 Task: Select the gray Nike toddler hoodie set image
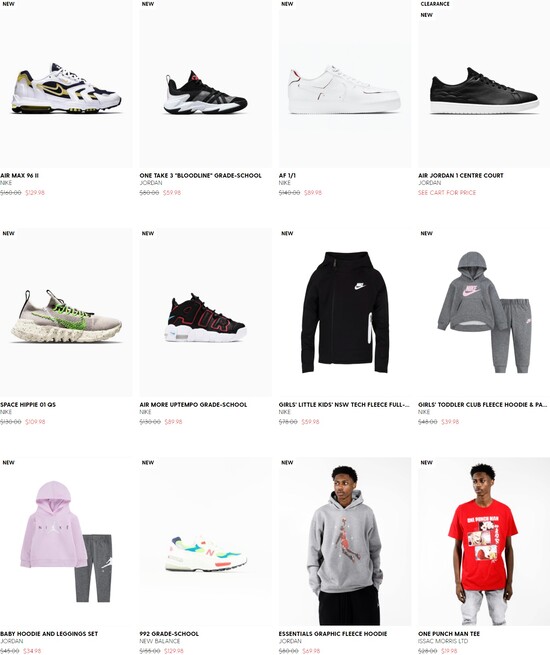click(x=484, y=312)
